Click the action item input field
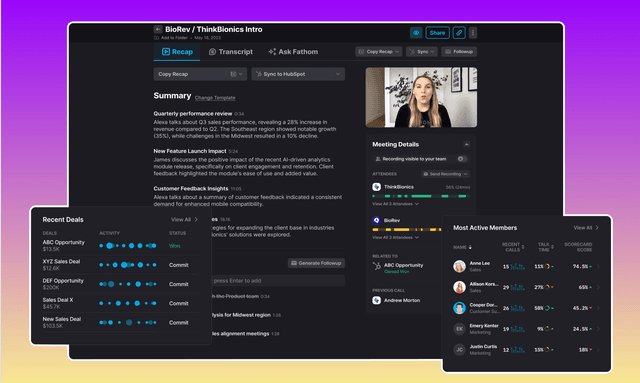This screenshot has height=383, width=640. click(x=279, y=281)
